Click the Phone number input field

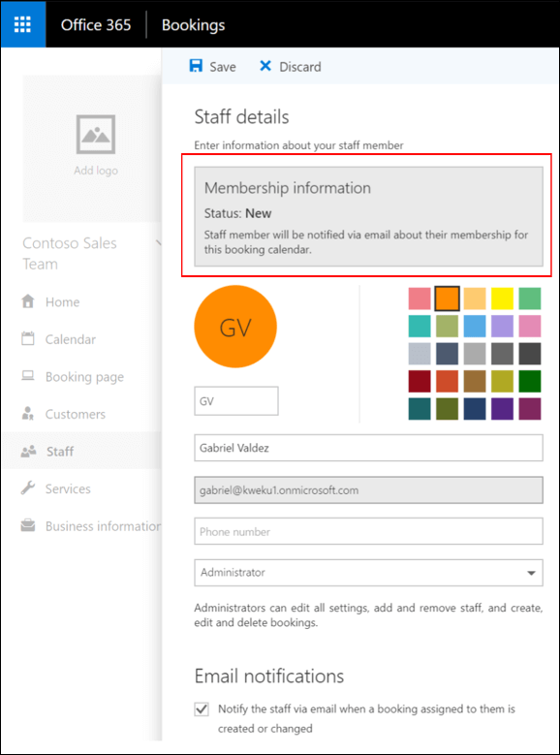pyautogui.click(x=368, y=531)
